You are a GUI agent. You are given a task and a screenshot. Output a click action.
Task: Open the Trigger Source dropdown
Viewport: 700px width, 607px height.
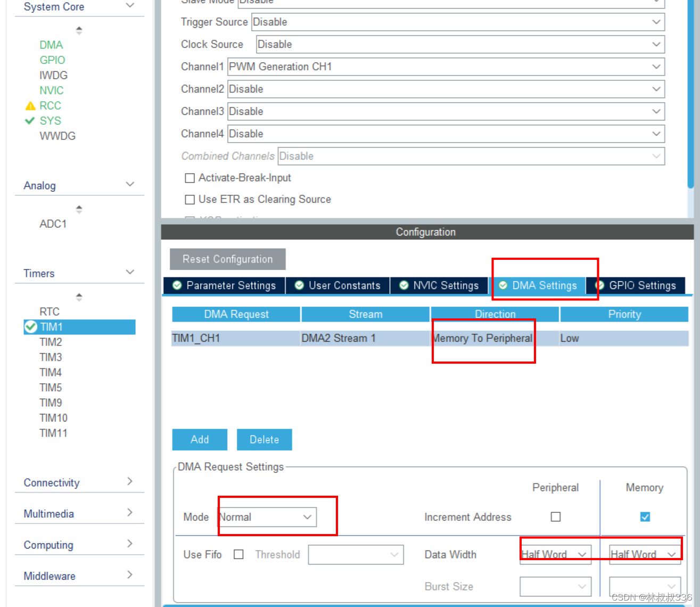pos(458,22)
